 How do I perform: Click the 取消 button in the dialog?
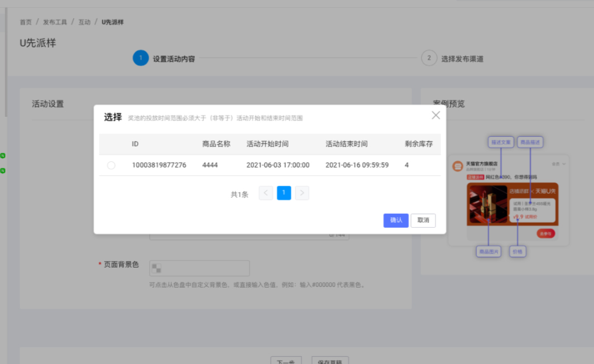pos(423,221)
